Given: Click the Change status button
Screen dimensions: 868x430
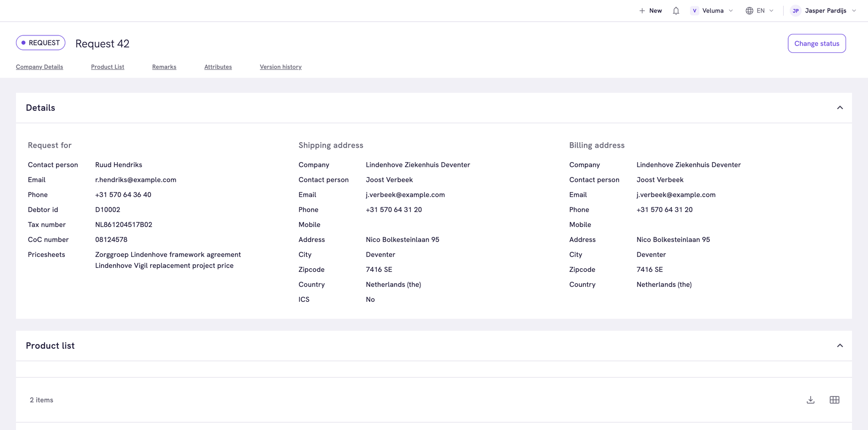Looking at the screenshot, I should pos(817,43).
